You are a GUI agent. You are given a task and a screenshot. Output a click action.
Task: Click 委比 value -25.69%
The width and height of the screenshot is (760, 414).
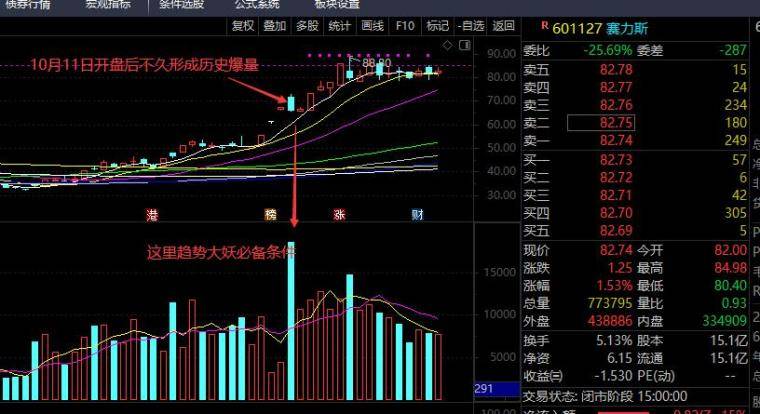pos(608,50)
